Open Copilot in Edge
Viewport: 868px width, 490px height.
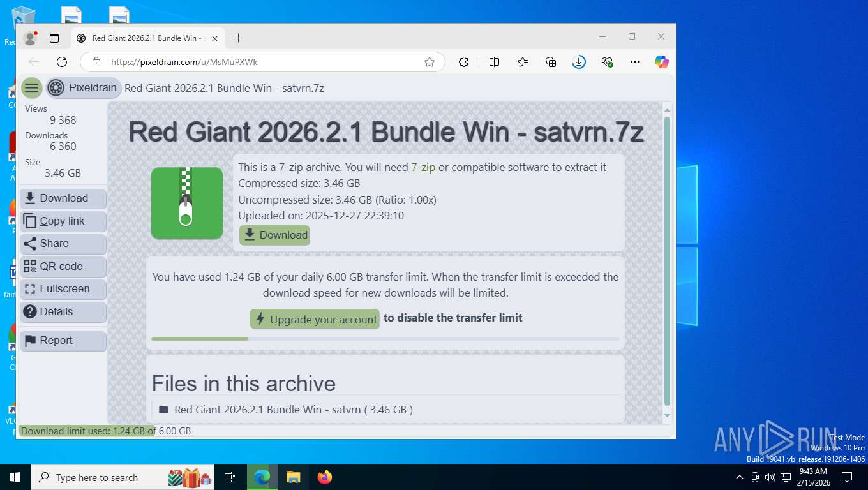662,62
